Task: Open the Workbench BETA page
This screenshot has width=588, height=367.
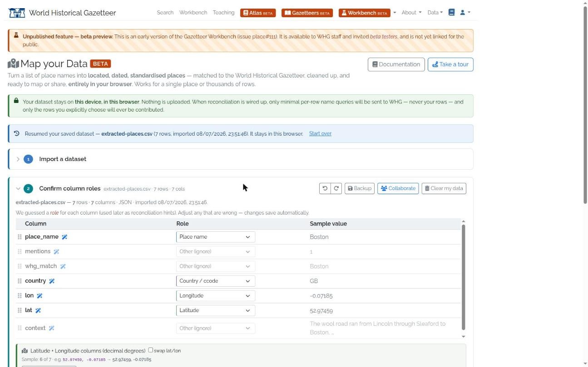Action: tap(364, 13)
